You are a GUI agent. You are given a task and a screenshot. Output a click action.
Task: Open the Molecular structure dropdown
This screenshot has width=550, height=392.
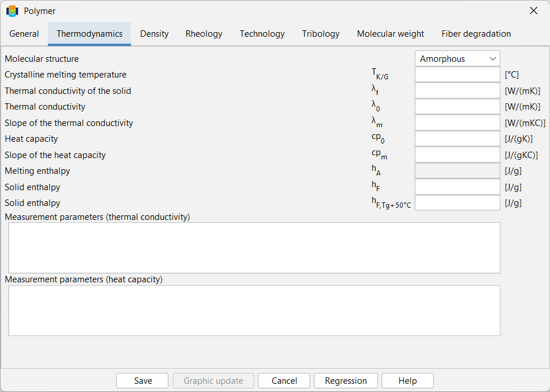tap(457, 58)
